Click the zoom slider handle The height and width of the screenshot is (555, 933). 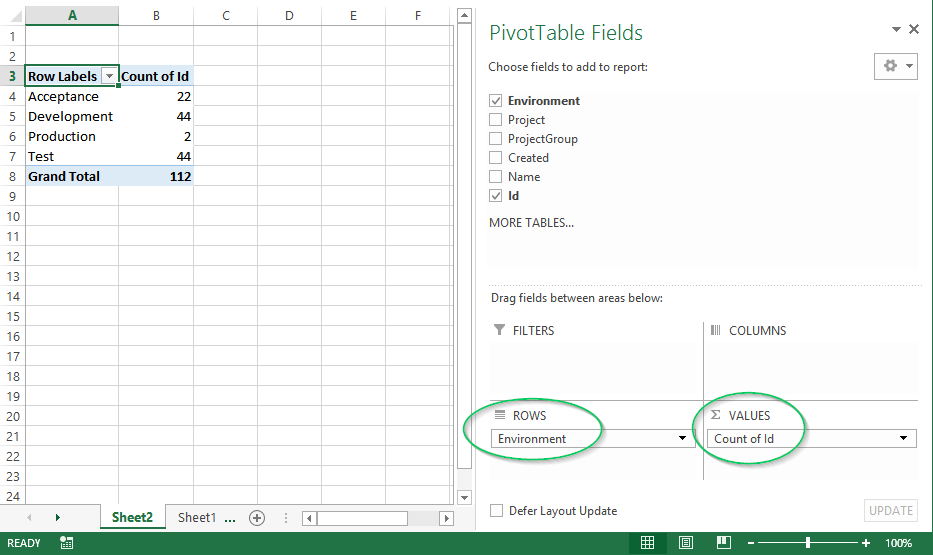coord(808,543)
